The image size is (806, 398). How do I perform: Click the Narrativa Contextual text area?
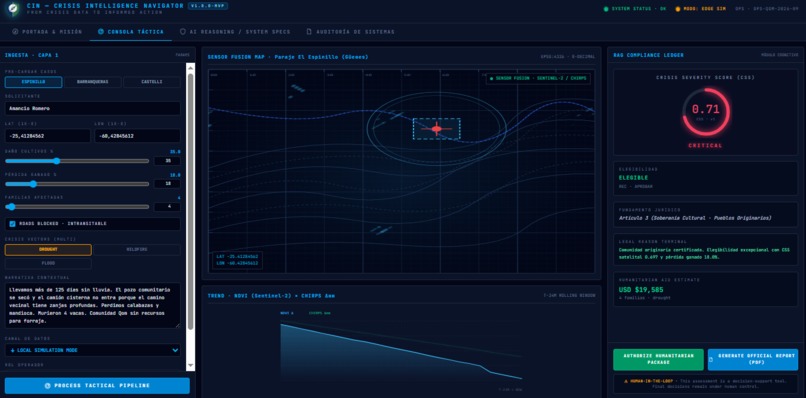tap(93, 305)
